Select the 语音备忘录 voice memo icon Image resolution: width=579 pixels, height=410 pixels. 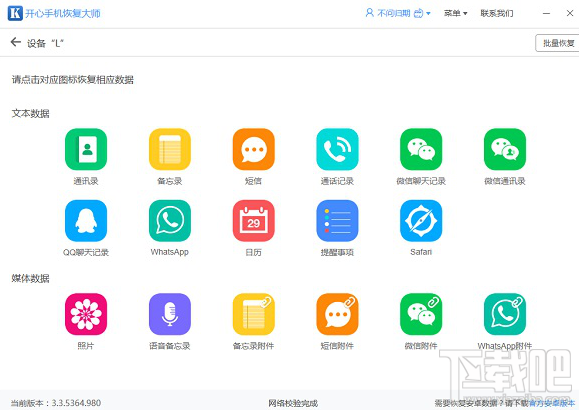pos(170,314)
